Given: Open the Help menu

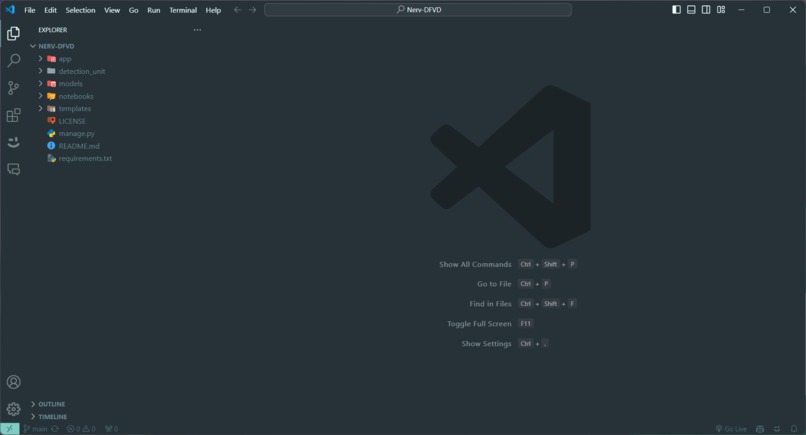Looking at the screenshot, I should coord(213,10).
